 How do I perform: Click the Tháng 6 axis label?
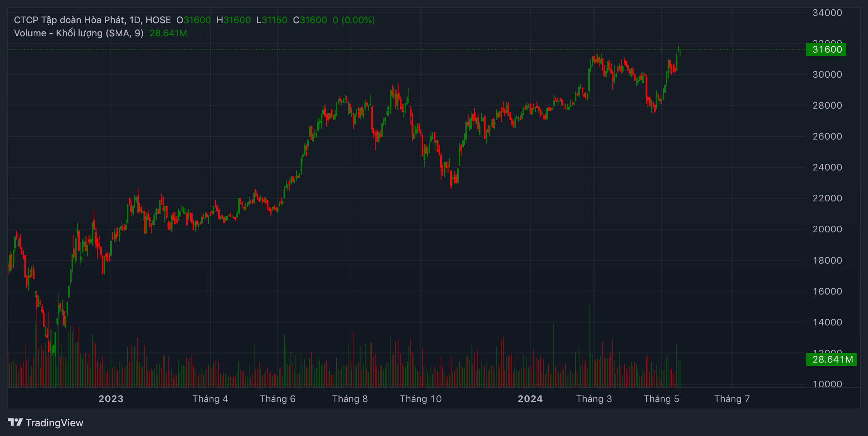[278, 399]
